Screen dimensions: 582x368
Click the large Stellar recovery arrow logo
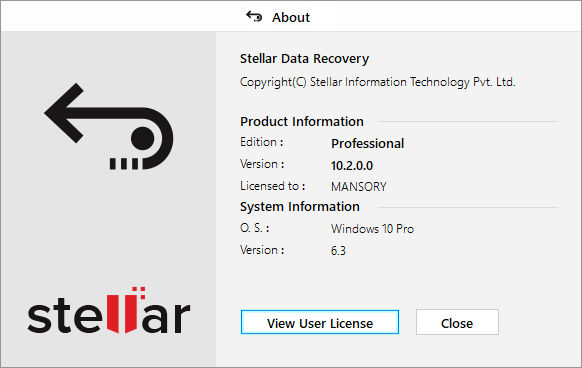click(x=109, y=127)
